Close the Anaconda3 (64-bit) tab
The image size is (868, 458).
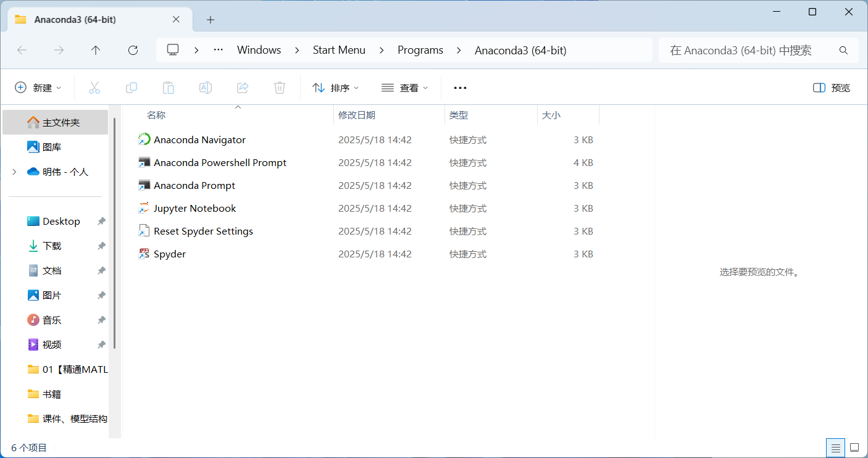[176, 19]
